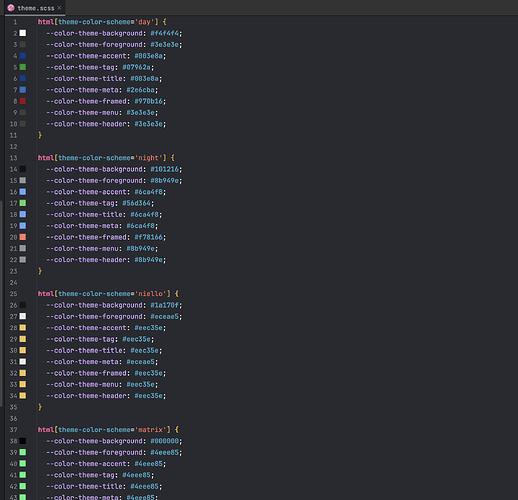Open near-black swatch on line 14

click(23, 169)
